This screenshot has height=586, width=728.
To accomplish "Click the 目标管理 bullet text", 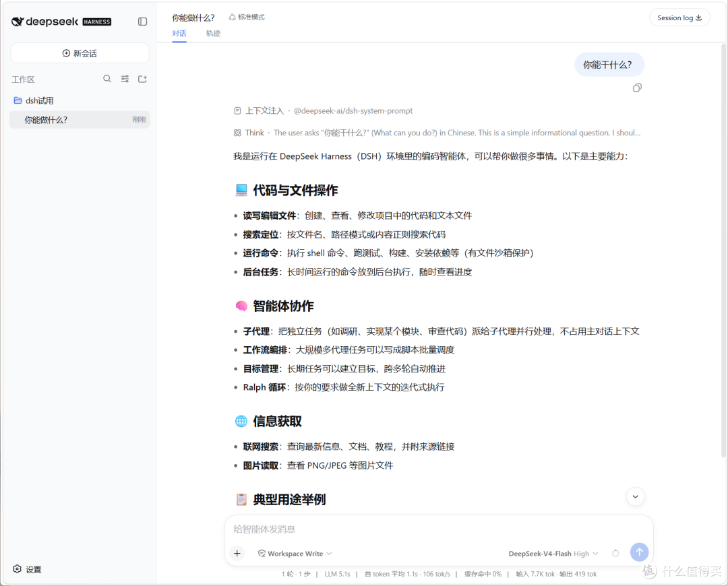I will point(344,369).
